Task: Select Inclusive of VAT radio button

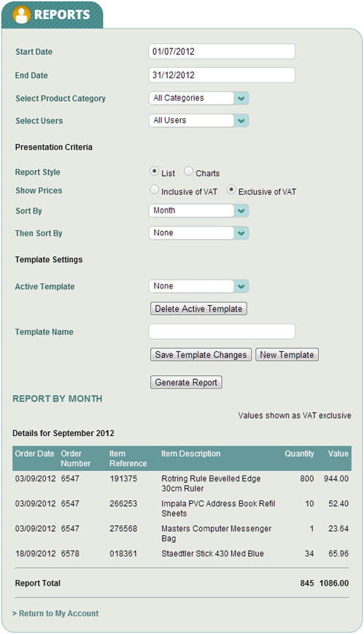Action: 154,190
